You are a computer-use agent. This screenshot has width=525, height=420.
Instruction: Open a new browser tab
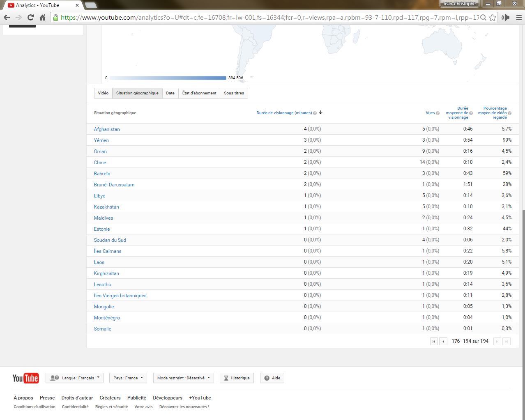[x=90, y=5]
